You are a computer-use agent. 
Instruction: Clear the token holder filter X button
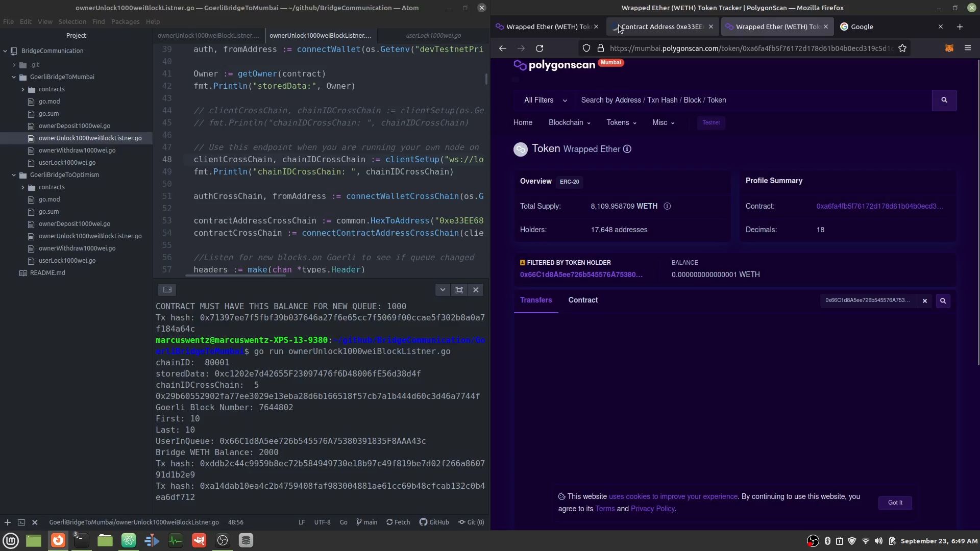(924, 300)
